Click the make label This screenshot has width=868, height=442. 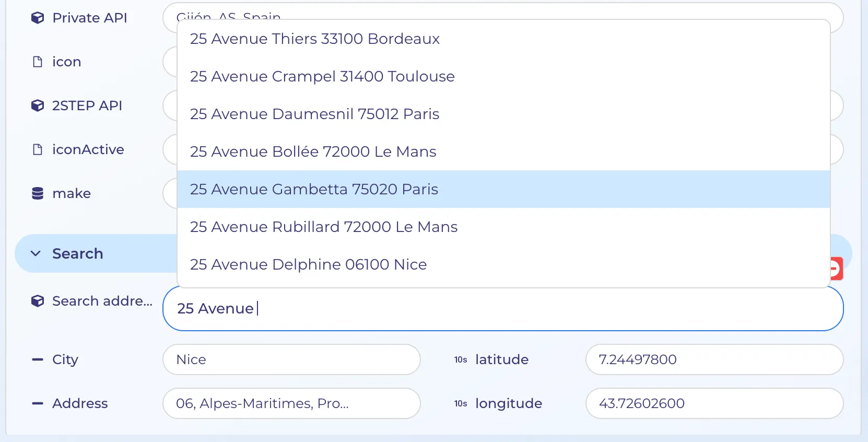click(x=72, y=193)
